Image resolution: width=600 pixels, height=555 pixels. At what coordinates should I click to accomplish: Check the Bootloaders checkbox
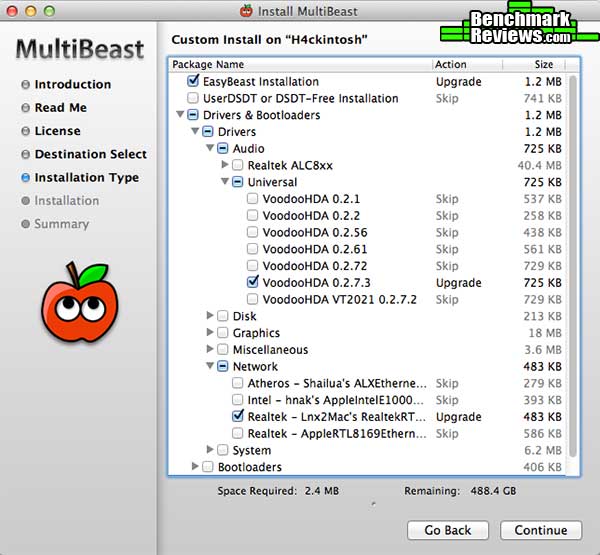point(208,467)
